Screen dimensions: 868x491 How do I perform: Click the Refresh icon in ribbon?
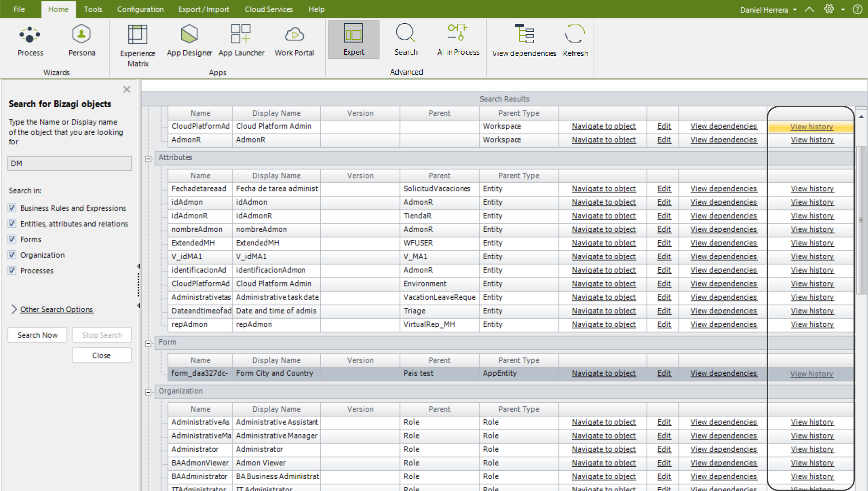point(575,41)
